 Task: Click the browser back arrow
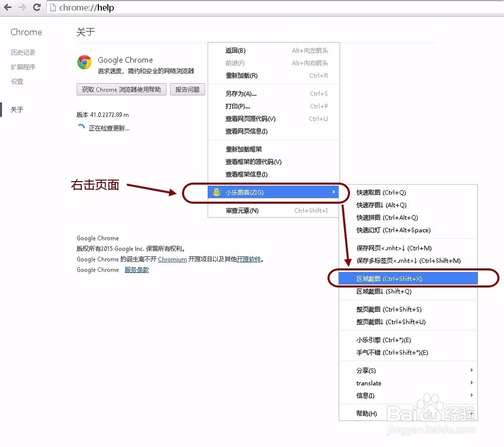tap(8, 7)
